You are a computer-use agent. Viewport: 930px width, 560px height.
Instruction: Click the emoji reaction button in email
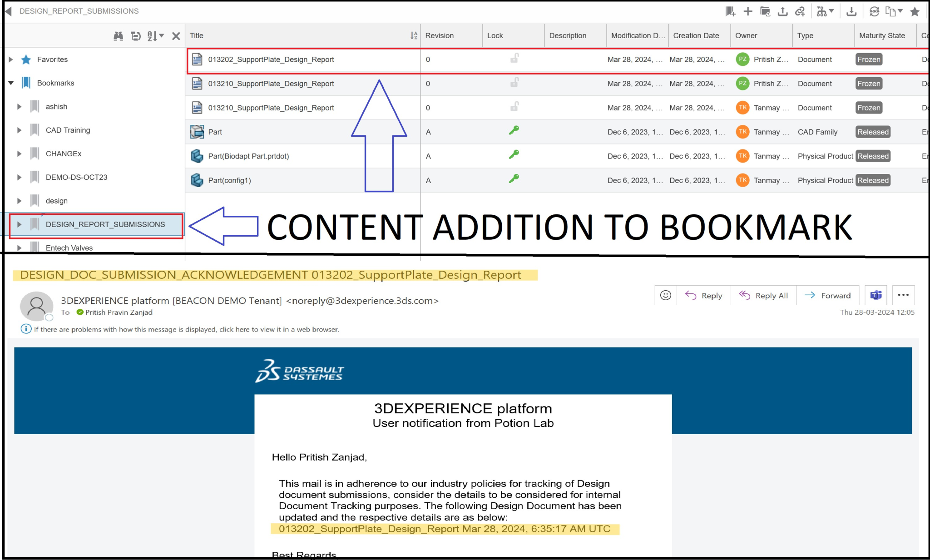666,295
